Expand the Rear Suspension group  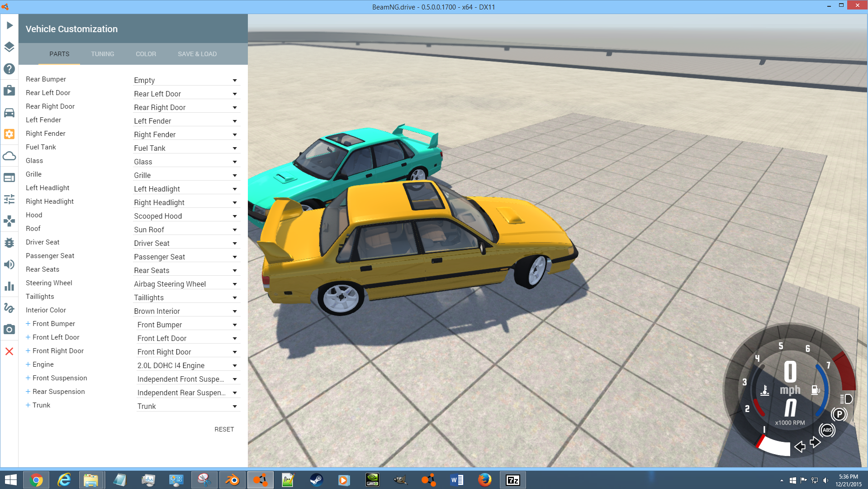(28, 392)
